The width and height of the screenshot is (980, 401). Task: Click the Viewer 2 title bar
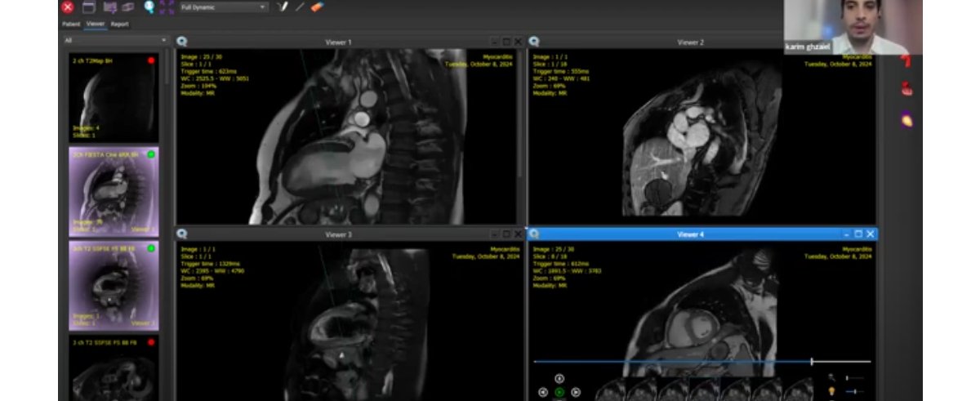coord(691,42)
